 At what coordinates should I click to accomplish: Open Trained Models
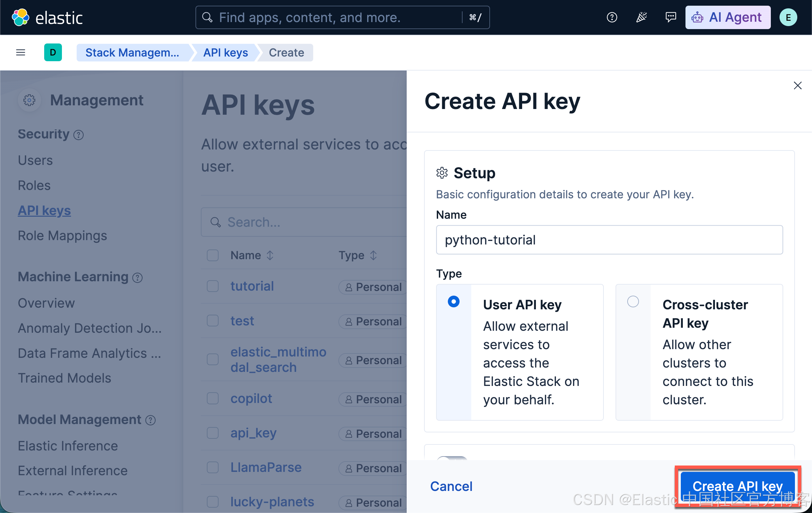click(x=64, y=378)
